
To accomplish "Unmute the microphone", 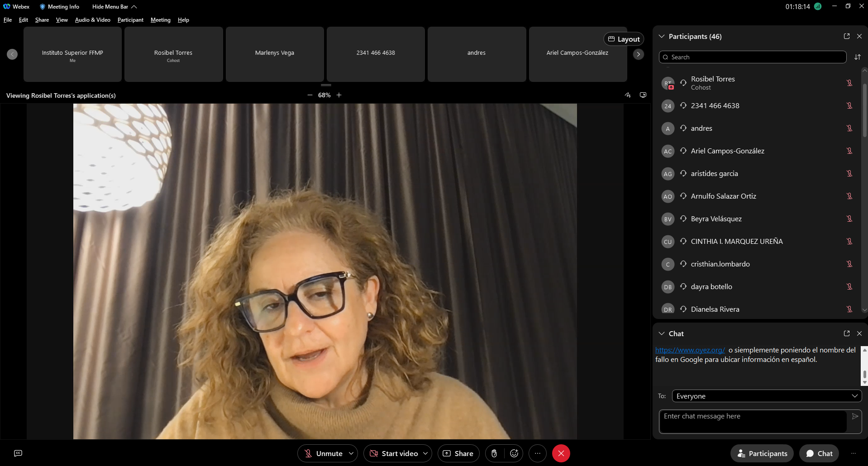I will 324,453.
